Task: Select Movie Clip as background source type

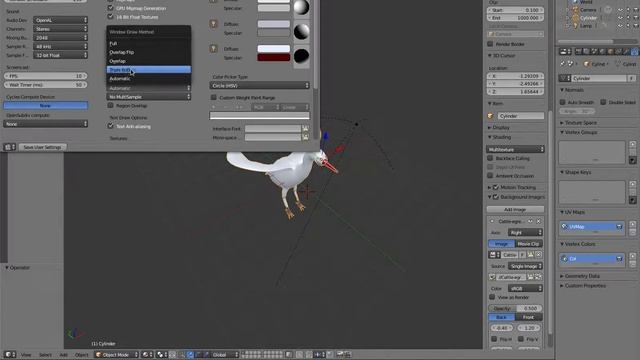Action: coord(529,244)
